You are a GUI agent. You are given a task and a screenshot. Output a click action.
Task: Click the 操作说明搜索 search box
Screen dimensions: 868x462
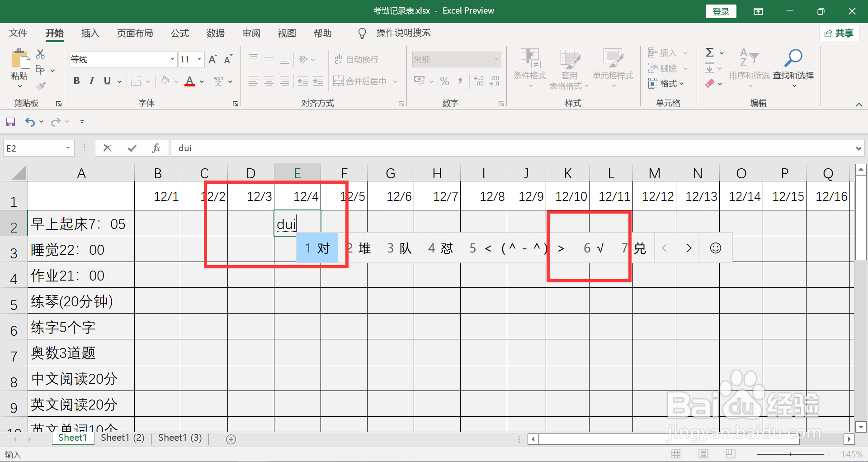pos(403,33)
